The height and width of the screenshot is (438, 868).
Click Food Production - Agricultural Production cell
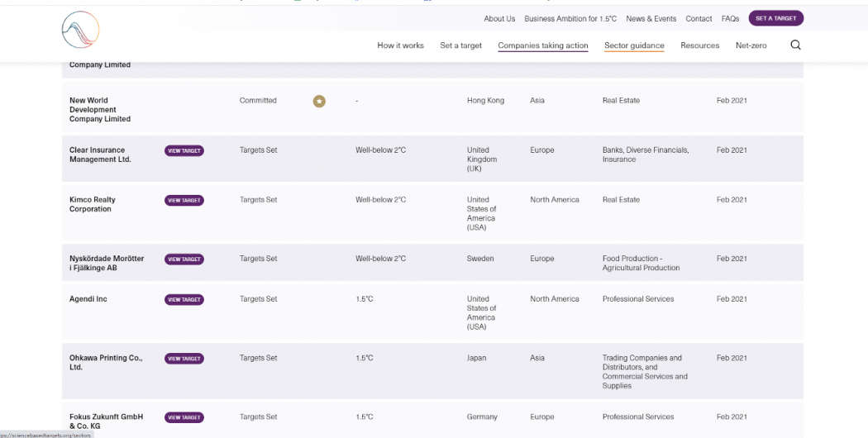click(x=641, y=263)
